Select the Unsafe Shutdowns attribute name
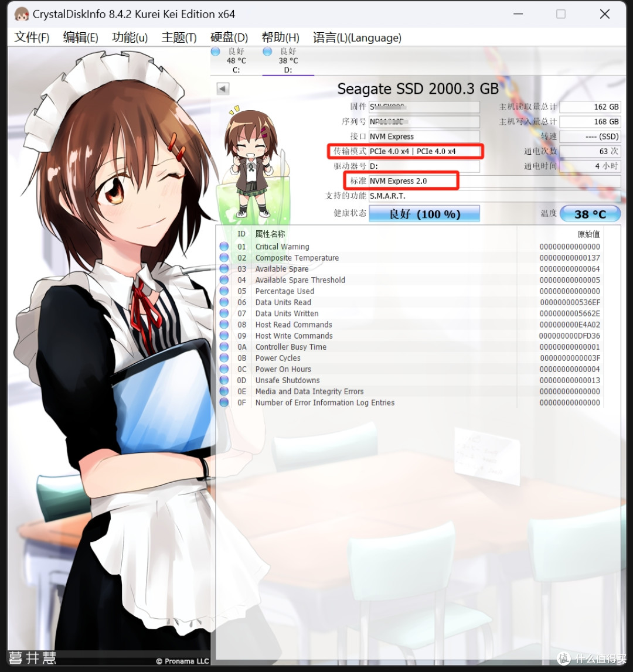The width and height of the screenshot is (633, 672). (288, 380)
